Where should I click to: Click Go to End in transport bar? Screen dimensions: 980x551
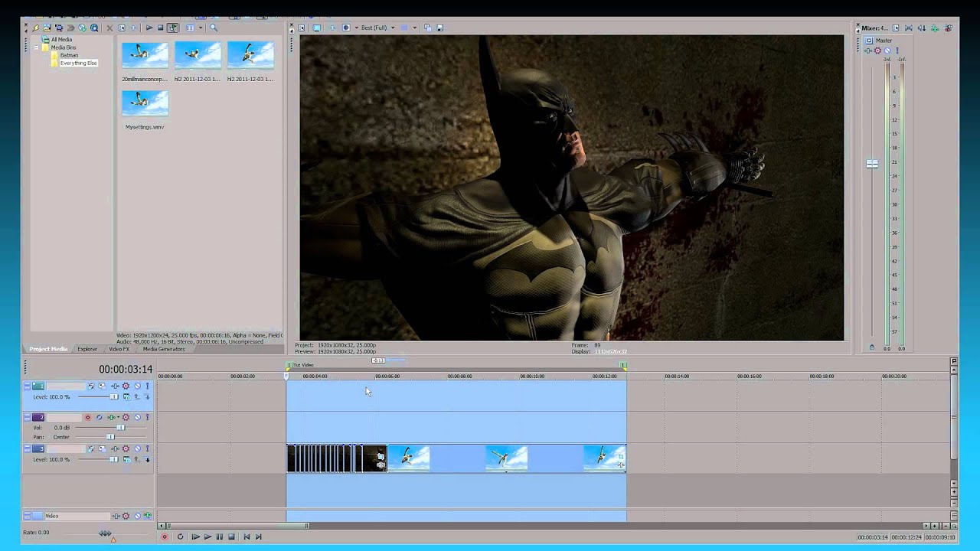point(258,536)
